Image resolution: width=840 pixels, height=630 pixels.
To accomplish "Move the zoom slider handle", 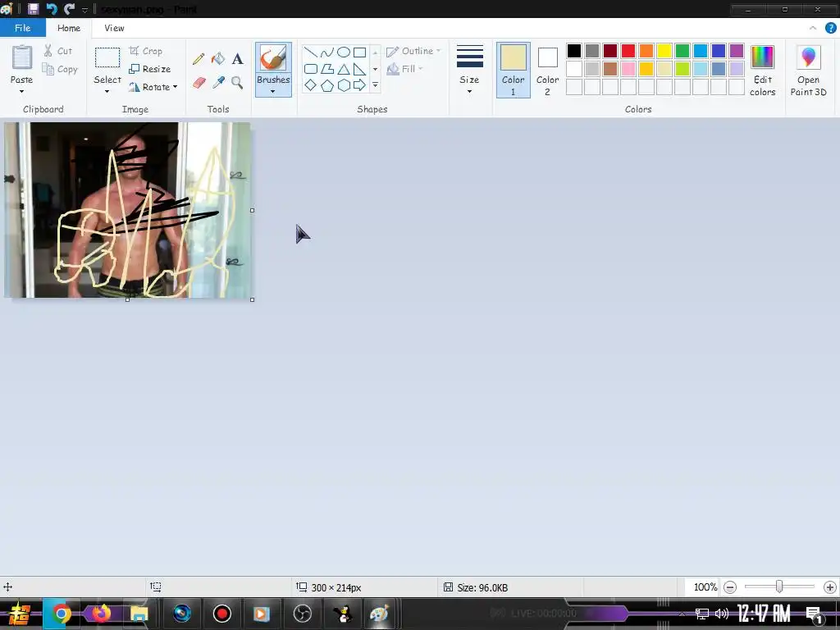I will coord(779,587).
